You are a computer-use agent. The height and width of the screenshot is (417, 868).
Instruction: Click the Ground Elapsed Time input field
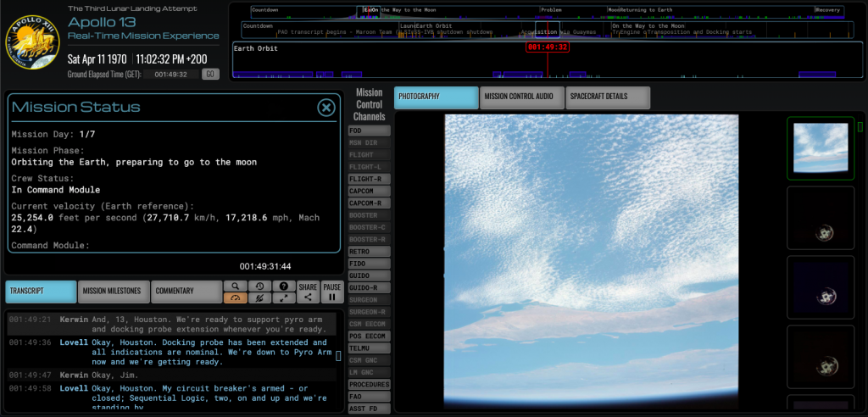click(x=170, y=75)
